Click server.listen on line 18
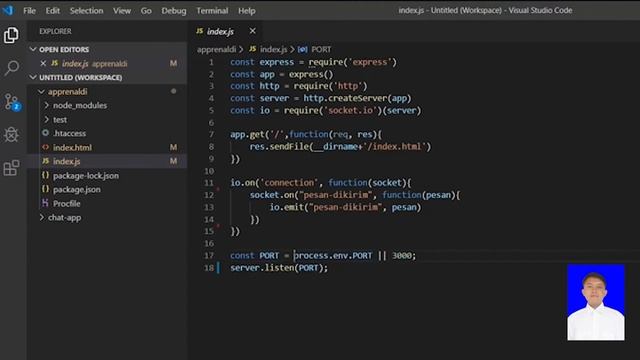The image size is (640, 360). click(262, 268)
